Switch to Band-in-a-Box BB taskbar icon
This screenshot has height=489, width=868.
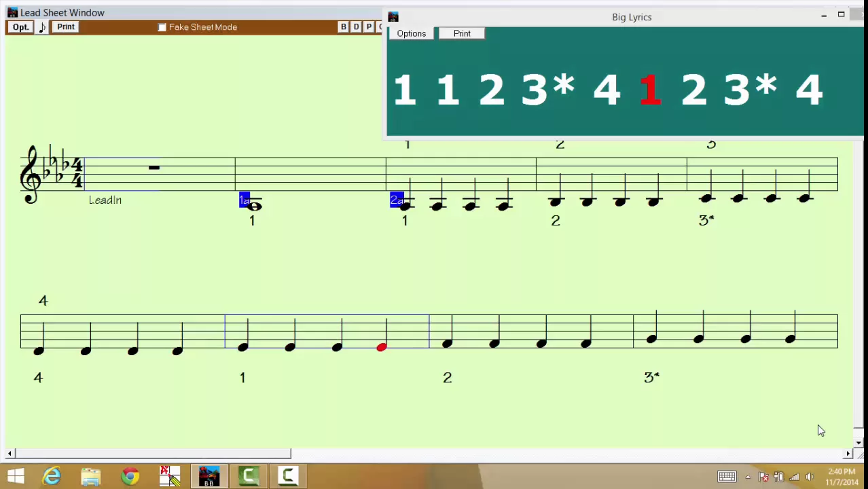(209, 476)
